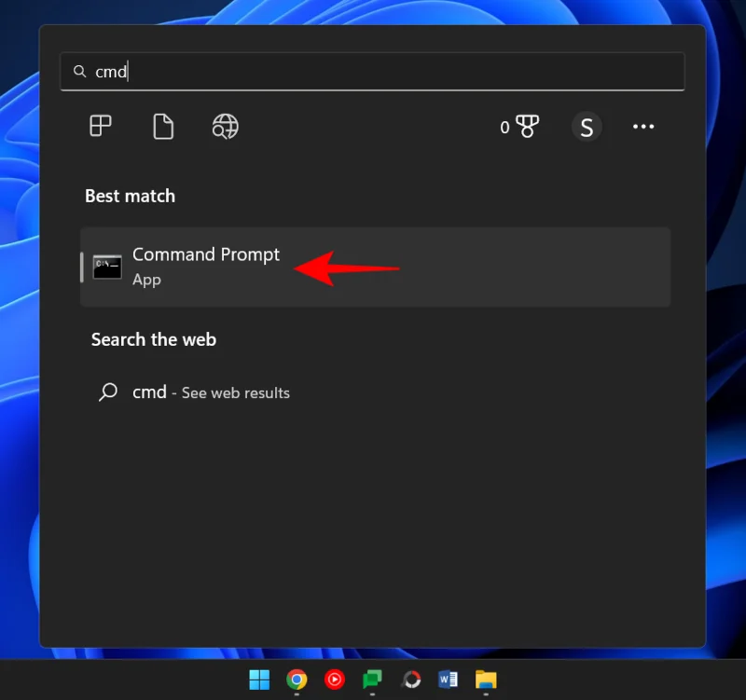Open Microsoft Word from the taskbar
Screen dimensions: 746x700
coord(448,679)
